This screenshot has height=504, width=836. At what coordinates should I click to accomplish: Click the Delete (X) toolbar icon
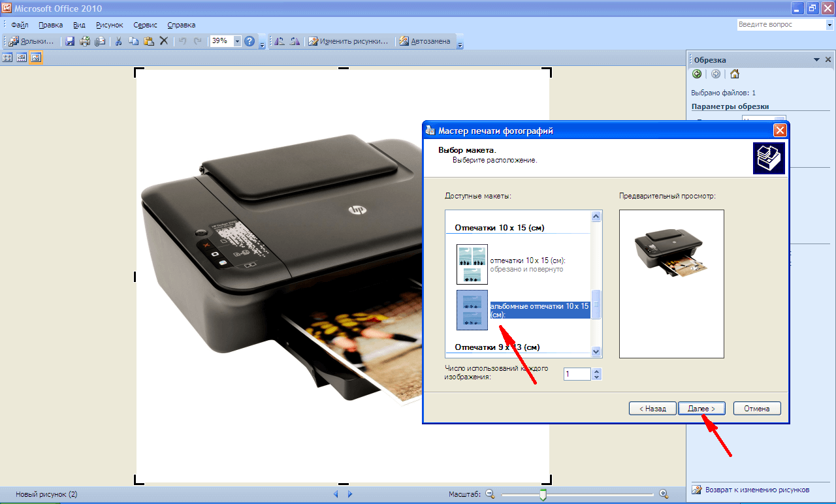click(x=164, y=41)
